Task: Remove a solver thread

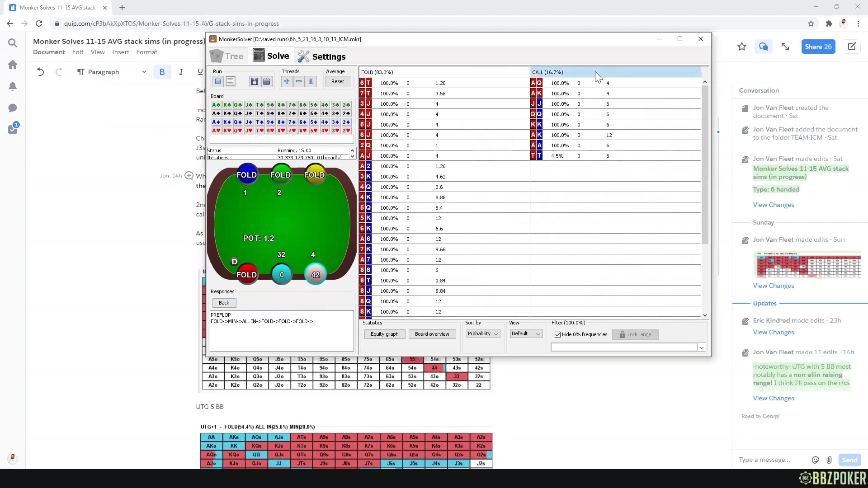Action: coord(298,81)
